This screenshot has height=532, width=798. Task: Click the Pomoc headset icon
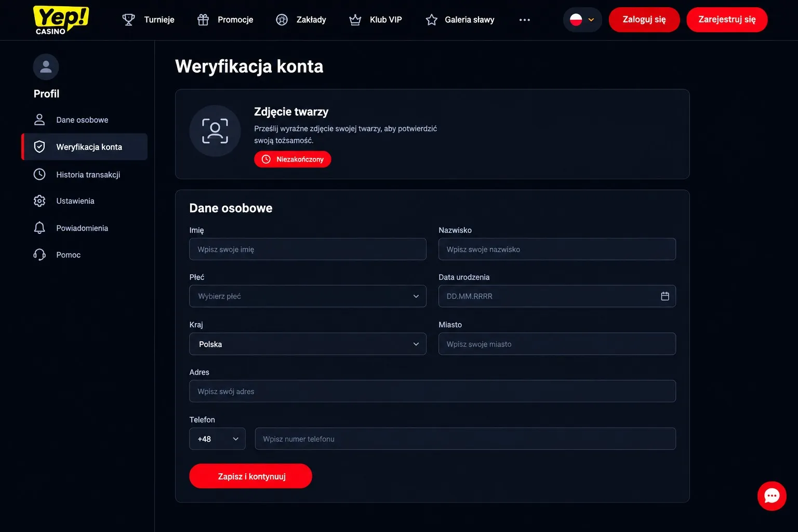pos(39,255)
